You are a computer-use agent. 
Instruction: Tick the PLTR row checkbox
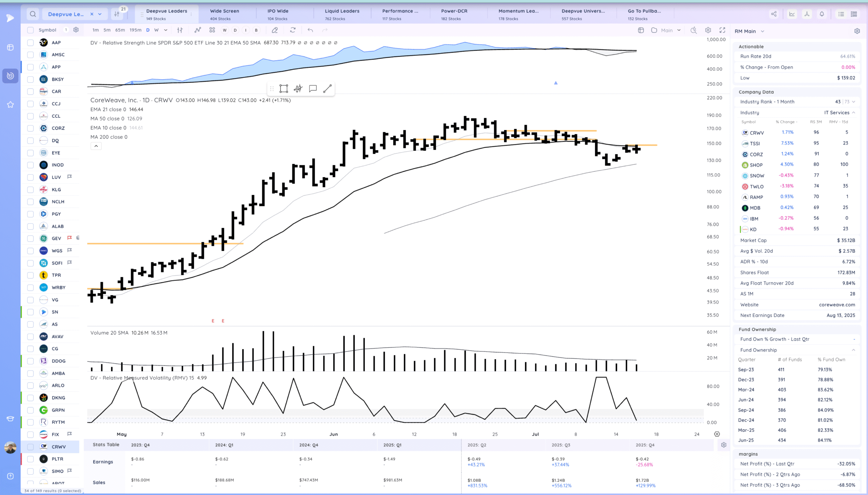point(31,459)
